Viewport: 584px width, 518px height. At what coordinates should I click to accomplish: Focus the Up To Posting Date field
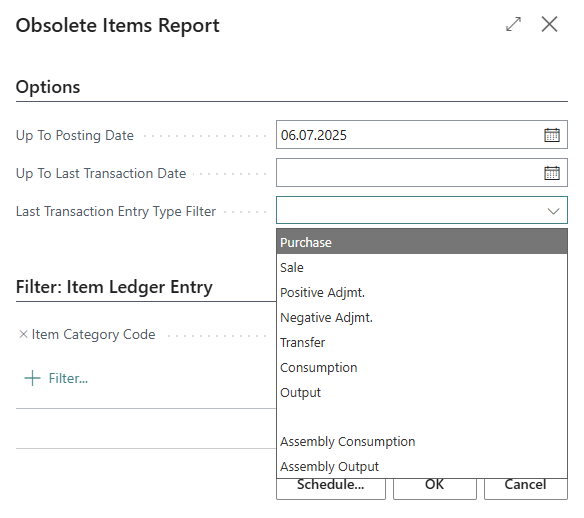tap(410, 135)
